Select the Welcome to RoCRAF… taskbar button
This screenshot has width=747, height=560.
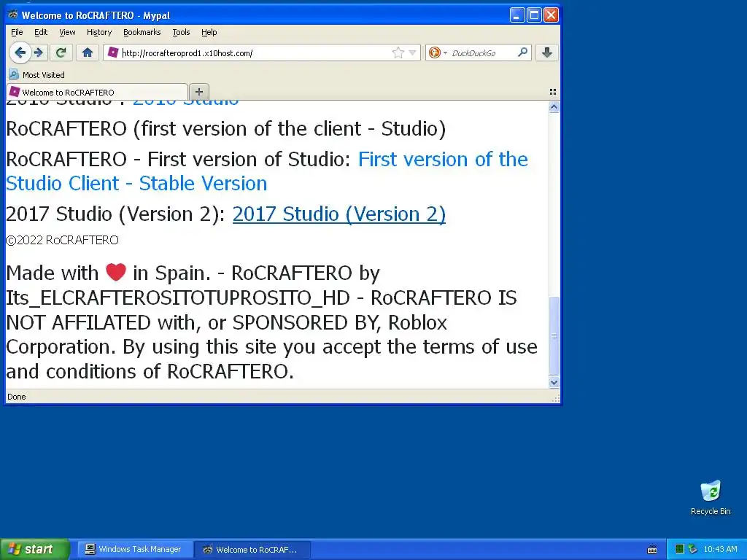252,550
